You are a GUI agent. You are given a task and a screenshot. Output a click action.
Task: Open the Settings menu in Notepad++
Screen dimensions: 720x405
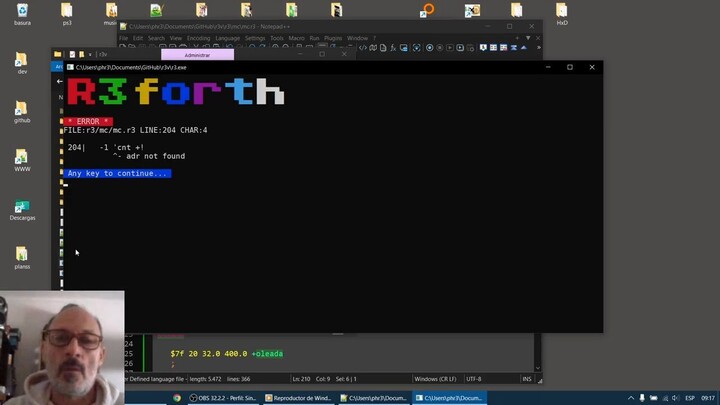tap(255, 38)
